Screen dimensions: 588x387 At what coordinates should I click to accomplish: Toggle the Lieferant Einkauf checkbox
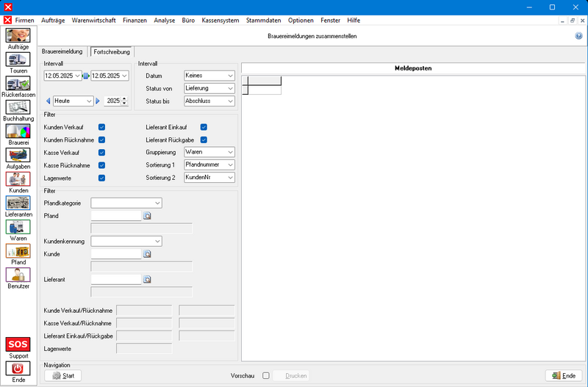point(204,127)
